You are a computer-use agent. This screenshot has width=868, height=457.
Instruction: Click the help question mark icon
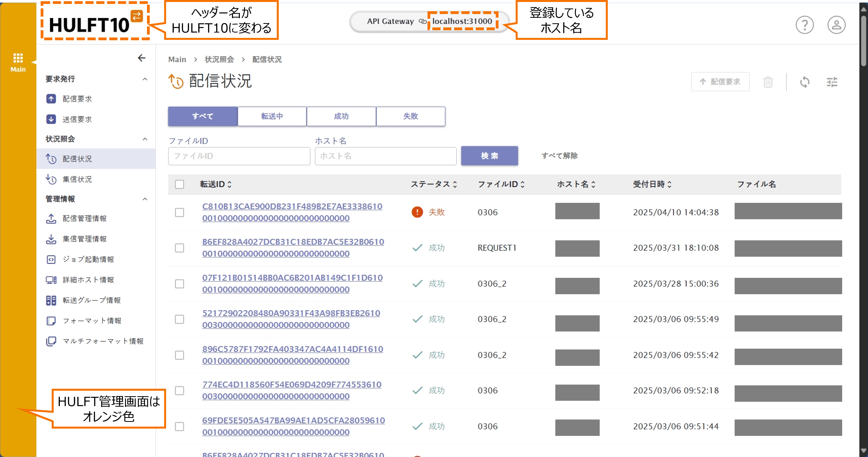[x=804, y=25]
